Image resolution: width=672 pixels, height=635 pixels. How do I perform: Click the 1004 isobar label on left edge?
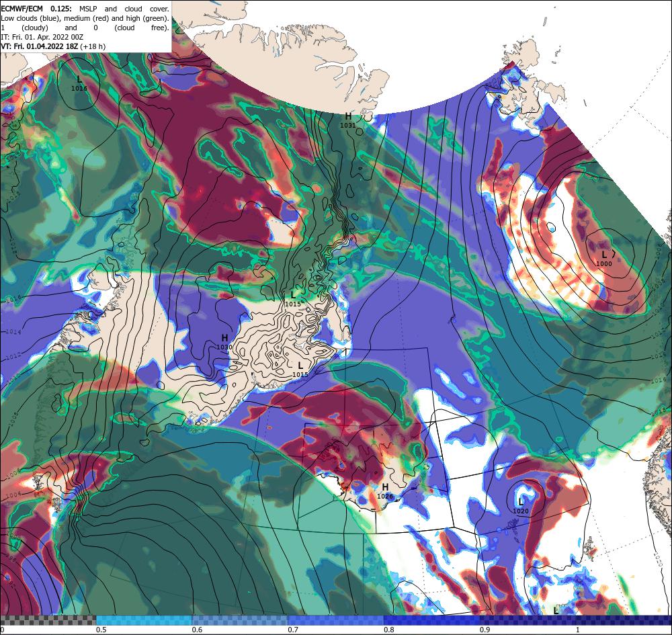pos(13,496)
